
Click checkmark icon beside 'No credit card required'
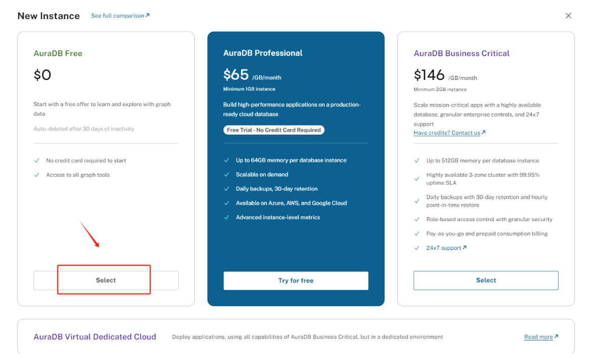click(x=37, y=161)
